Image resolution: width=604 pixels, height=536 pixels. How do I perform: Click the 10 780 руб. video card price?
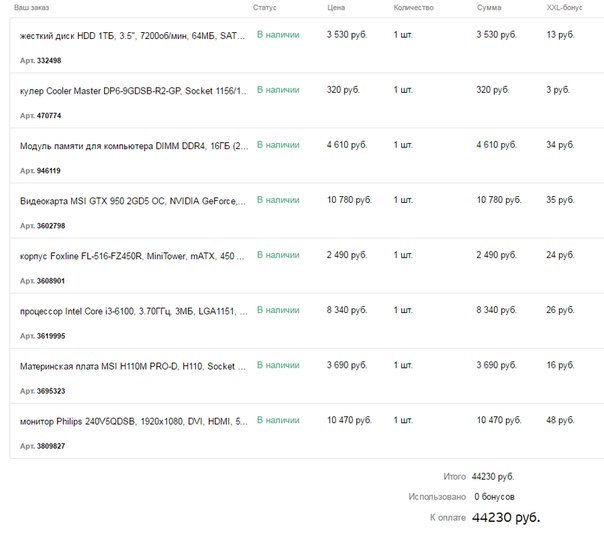pyautogui.click(x=349, y=200)
